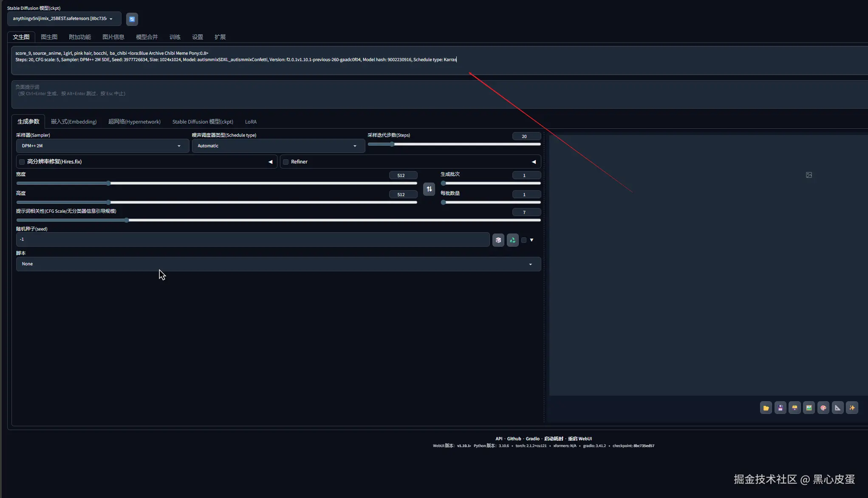The image size is (868, 498).
Task: Click the dice random seed icon
Action: tap(498, 240)
